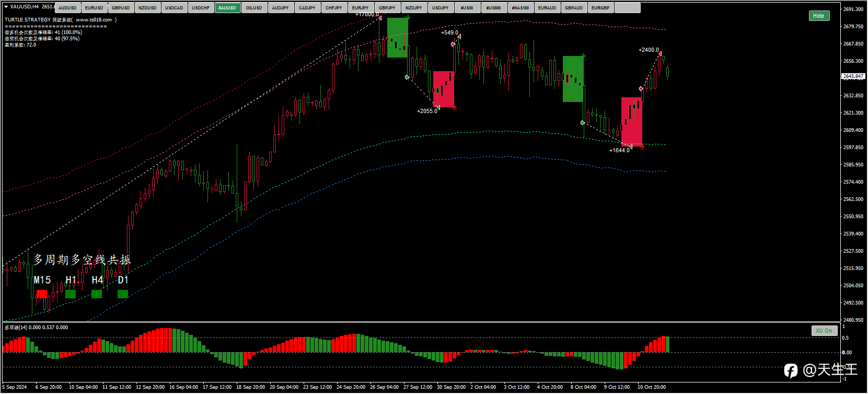Screen dimensions: 868x394
Task: Select the NZDUSD symbol button
Action: [x=147, y=8]
